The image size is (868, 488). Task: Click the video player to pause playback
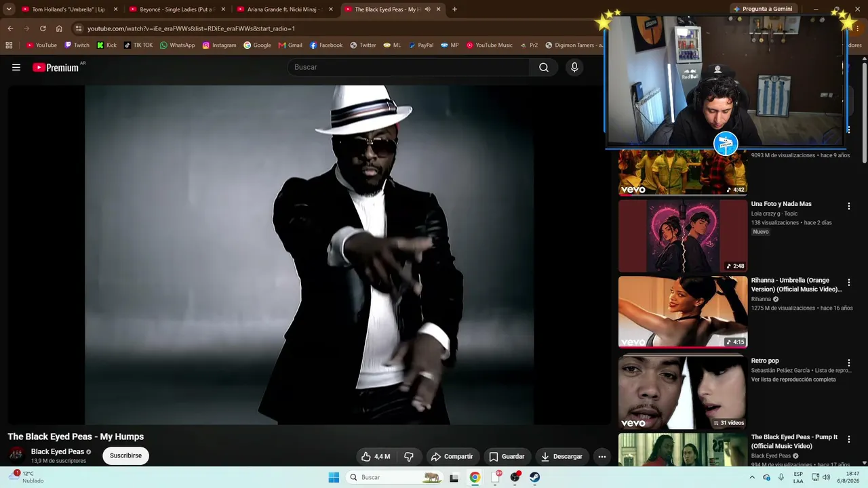click(309, 255)
